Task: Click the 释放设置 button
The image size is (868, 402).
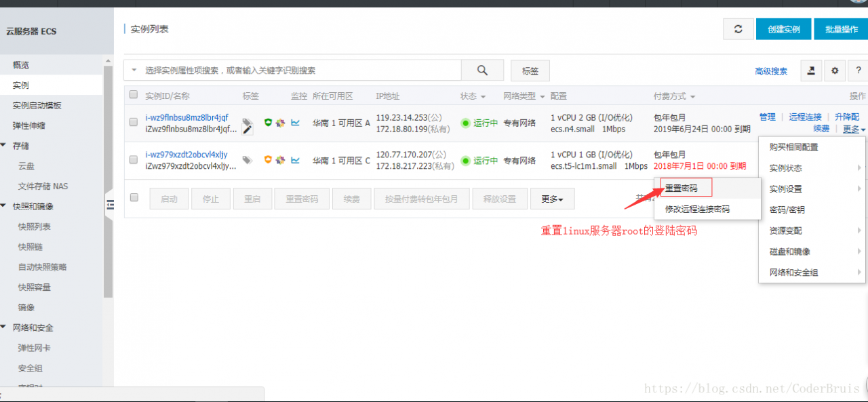Action: click(500, 199)
